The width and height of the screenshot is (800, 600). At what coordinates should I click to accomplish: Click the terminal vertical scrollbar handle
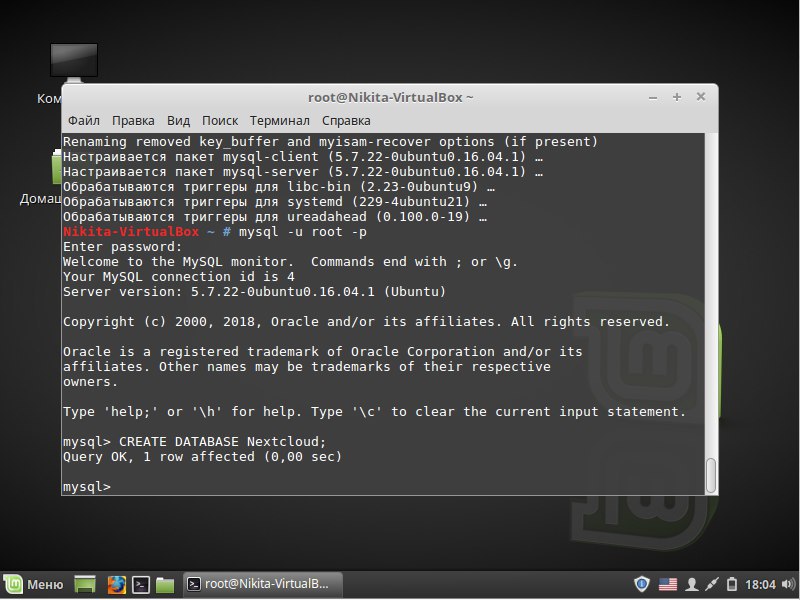[x=710, y=476]
